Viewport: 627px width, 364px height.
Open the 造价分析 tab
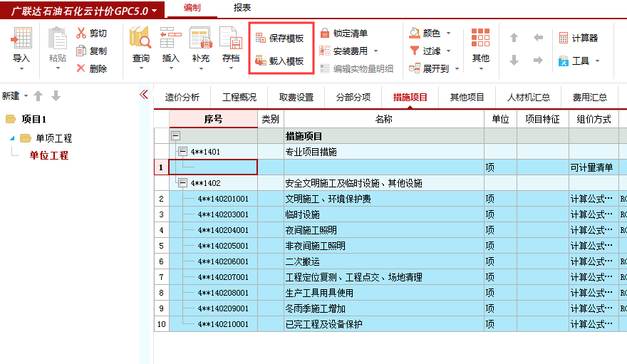click(x=182, y=97)
